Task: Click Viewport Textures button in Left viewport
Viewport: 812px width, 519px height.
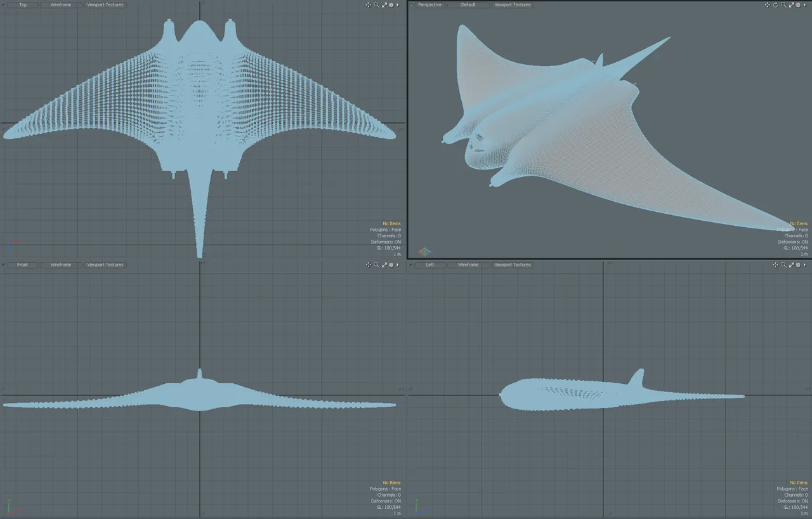Action: [x=513, y=265]
